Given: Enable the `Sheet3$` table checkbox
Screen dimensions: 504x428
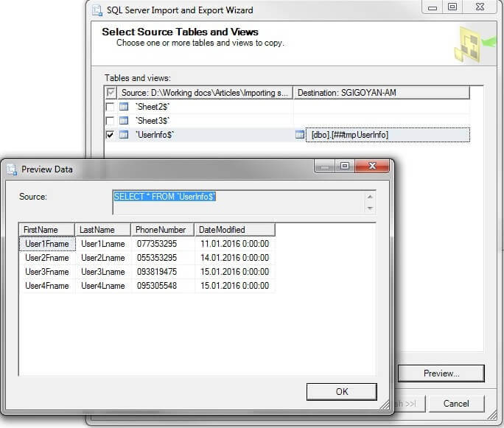Looking at the screenshot, I should 111,120.
